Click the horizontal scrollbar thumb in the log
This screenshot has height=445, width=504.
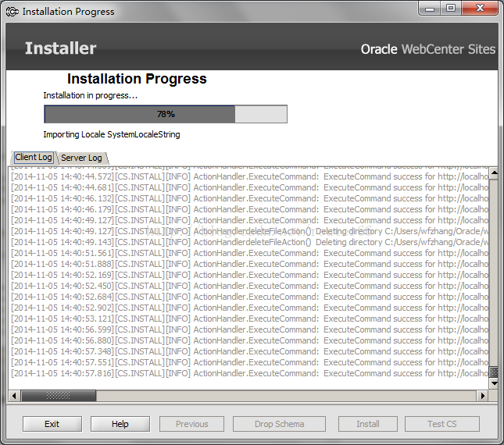point(59,396)
